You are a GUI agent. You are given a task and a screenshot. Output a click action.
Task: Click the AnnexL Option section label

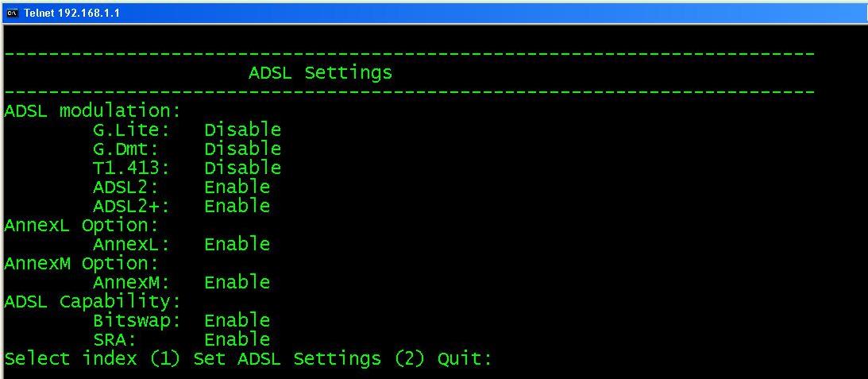pos(82,225)
